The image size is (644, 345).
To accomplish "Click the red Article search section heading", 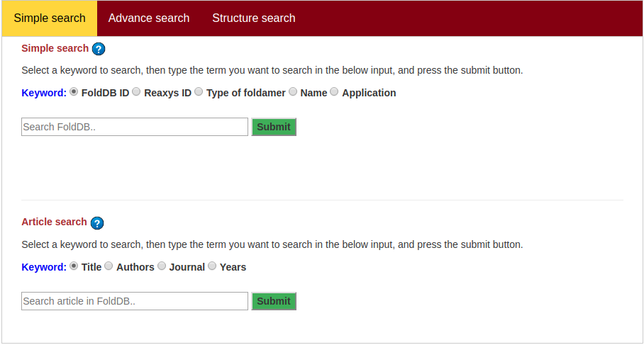I will click(x=54, y=222).
